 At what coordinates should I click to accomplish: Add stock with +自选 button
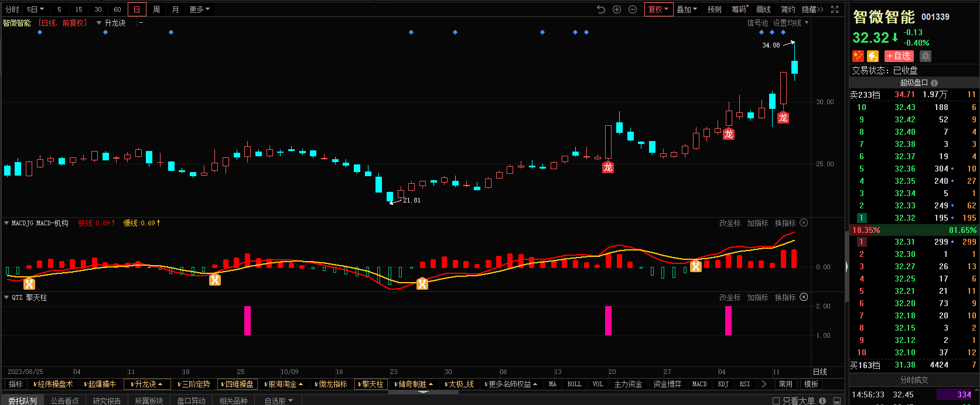(899, 56)
